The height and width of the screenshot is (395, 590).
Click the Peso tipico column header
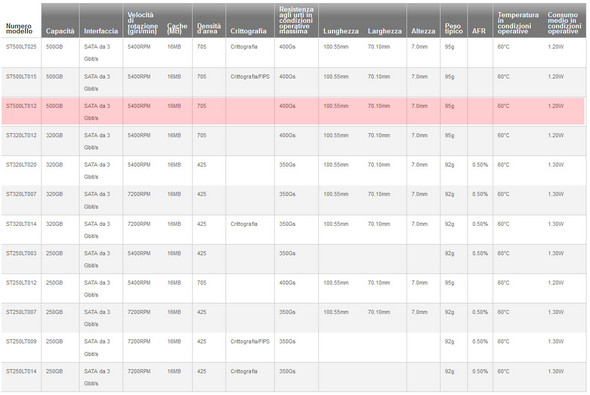tap(454, 29)
